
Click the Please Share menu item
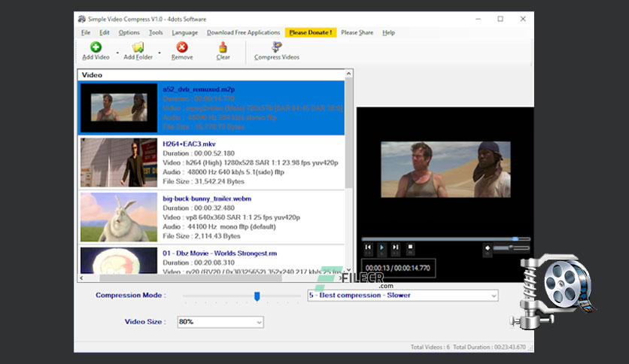(x=357, y=32)
